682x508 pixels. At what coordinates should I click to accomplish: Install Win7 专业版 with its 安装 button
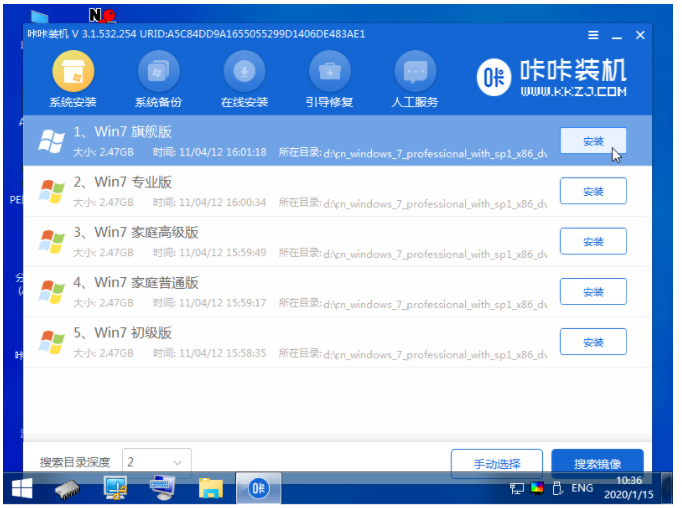593,191
